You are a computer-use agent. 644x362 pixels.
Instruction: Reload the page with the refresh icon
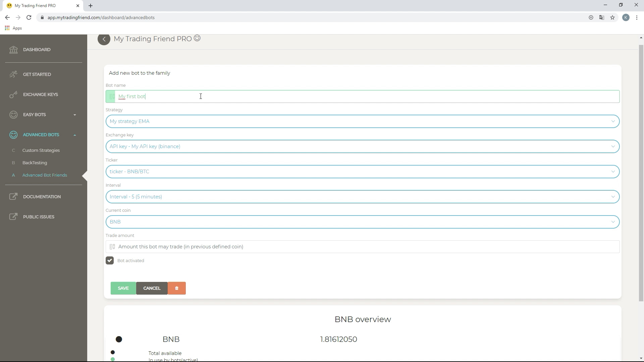[x=29, y=17]
